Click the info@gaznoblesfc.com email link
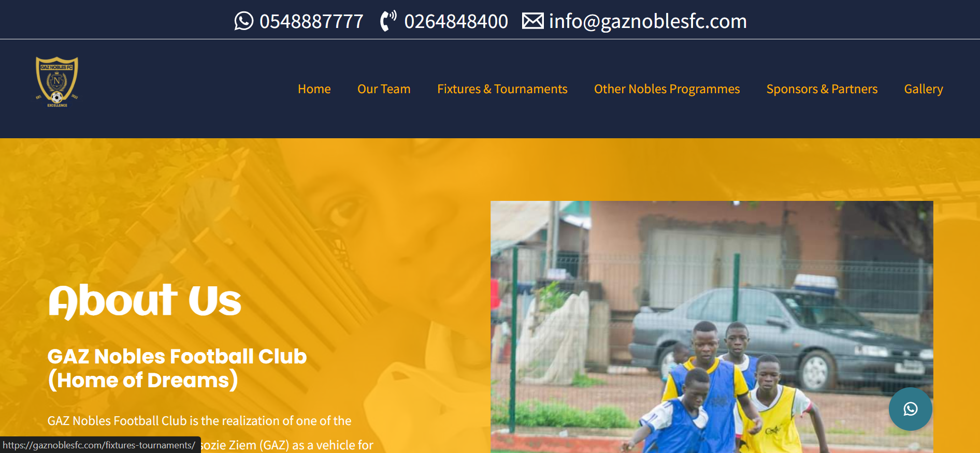Screen dimensions: 980x453 648,21
